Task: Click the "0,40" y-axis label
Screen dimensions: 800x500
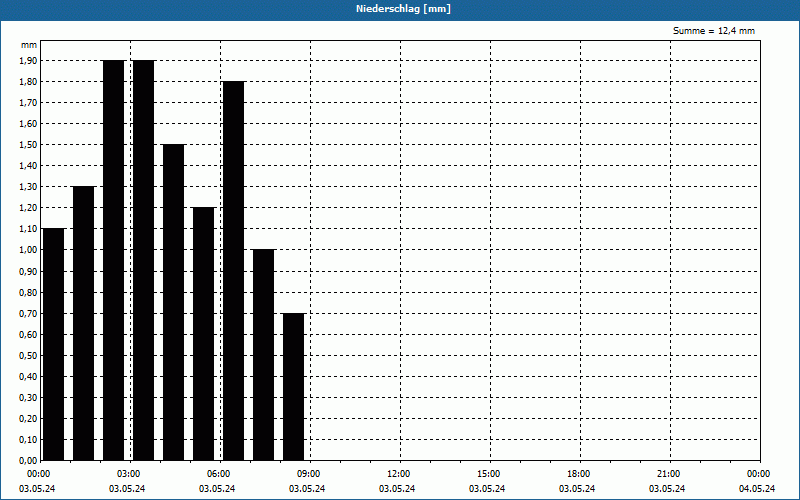Action: (x=28, y=377)
